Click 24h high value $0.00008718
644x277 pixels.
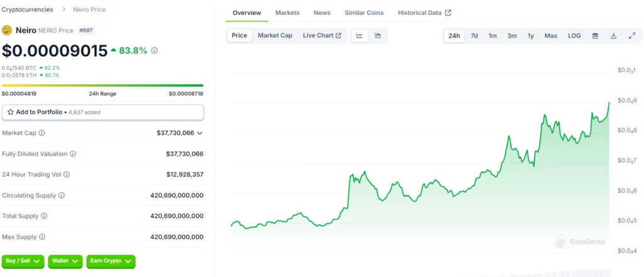coord(186,94)
